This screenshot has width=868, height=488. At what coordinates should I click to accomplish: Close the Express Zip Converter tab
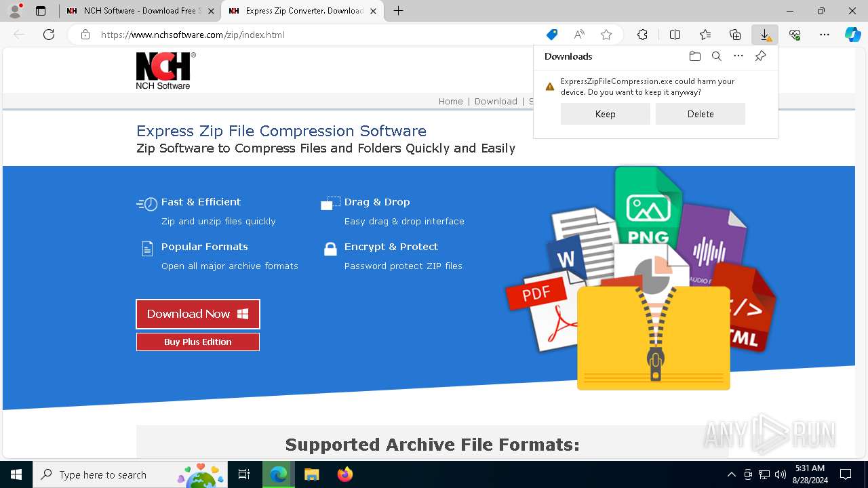click(373, 11)
